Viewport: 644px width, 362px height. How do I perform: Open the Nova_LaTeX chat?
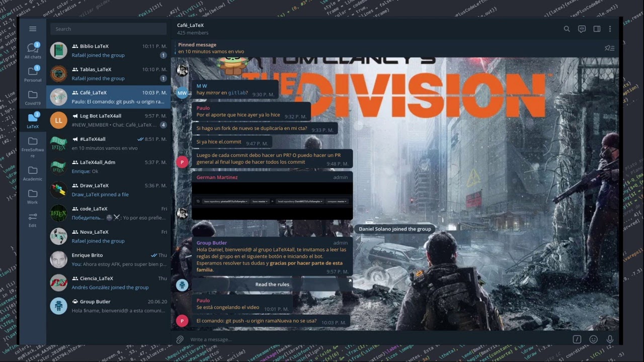tap(109, 236)
